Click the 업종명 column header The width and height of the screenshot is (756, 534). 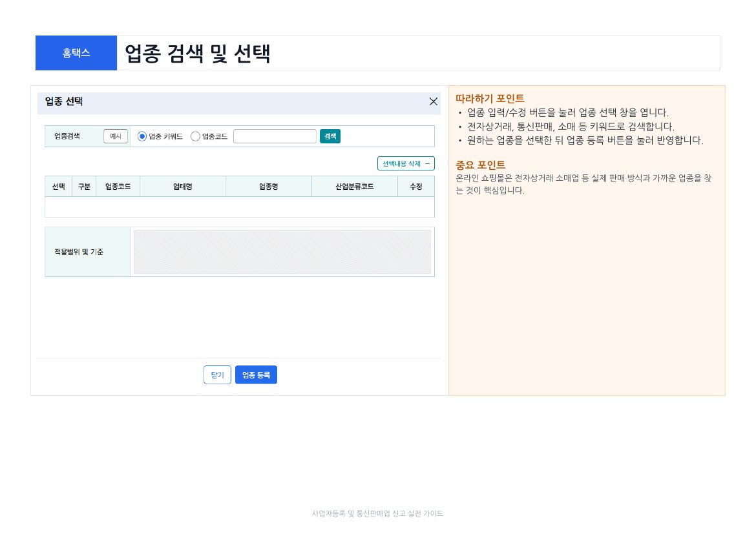click(x=269, y=187)
